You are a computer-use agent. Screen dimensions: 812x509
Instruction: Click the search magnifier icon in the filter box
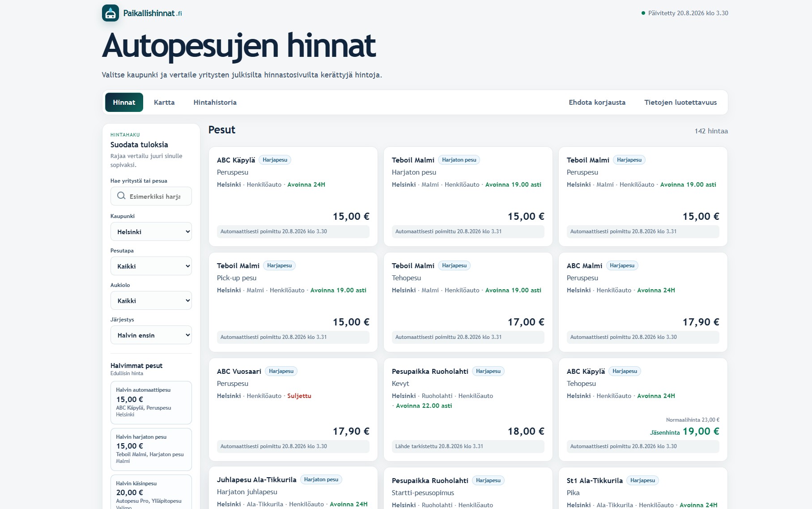click(x=121, y=196)
